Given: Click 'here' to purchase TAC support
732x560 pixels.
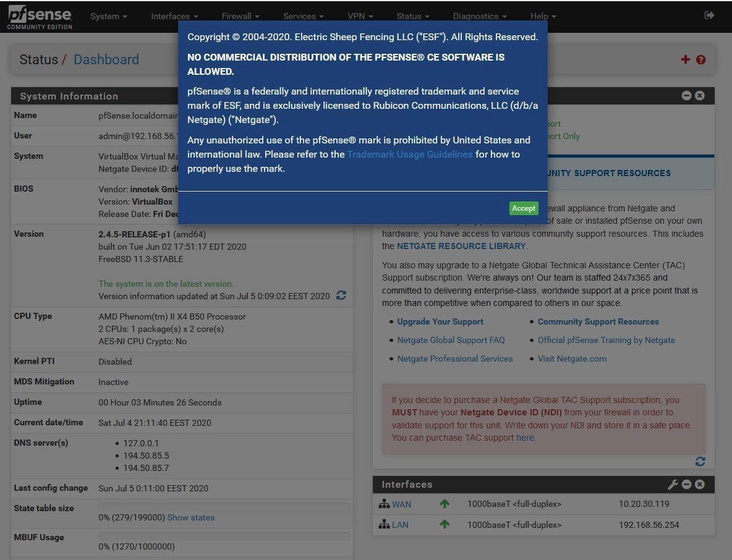Looking at the screenshot, I should (525, 438).
